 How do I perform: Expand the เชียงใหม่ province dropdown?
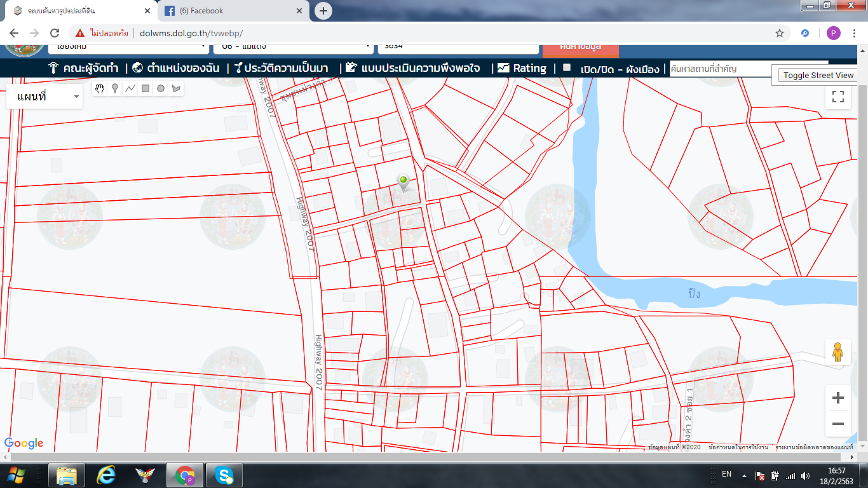(128, 47)
